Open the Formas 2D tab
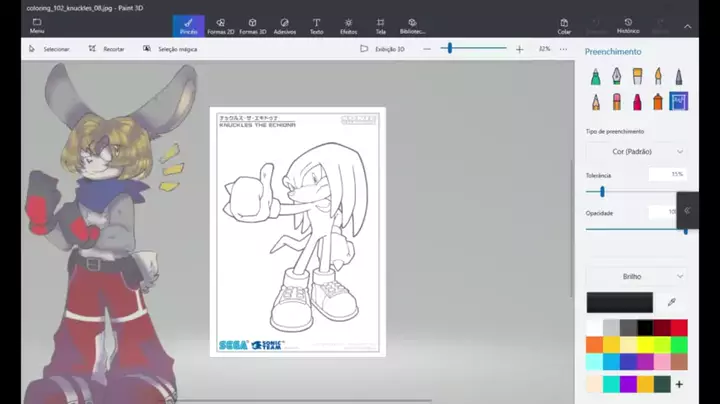The image size is (720, 404). point(220,26)
